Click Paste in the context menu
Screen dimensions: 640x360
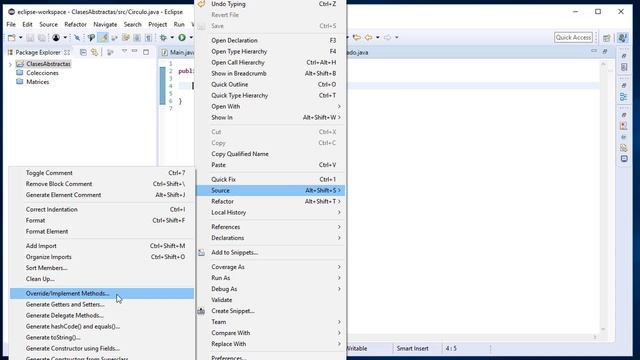[x=271, y=165]
